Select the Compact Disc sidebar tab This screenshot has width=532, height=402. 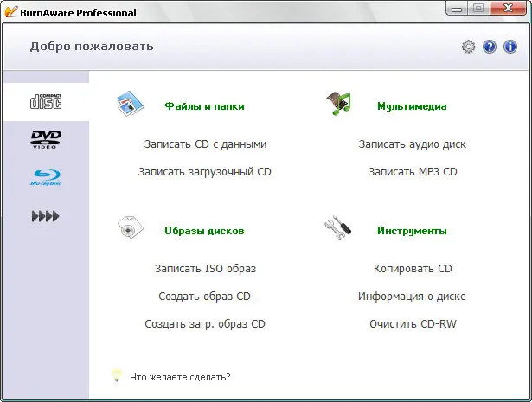(46, 101)
